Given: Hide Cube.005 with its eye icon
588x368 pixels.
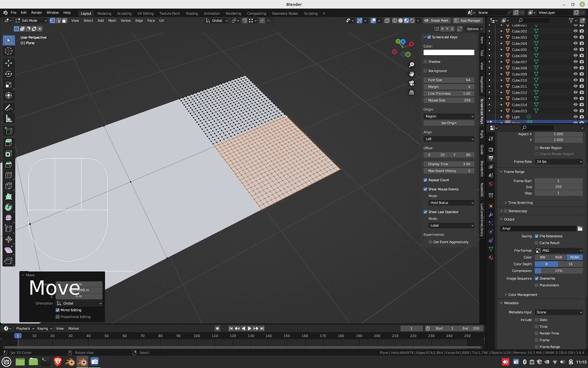Looking at the screenshot, I should point(575,50).
